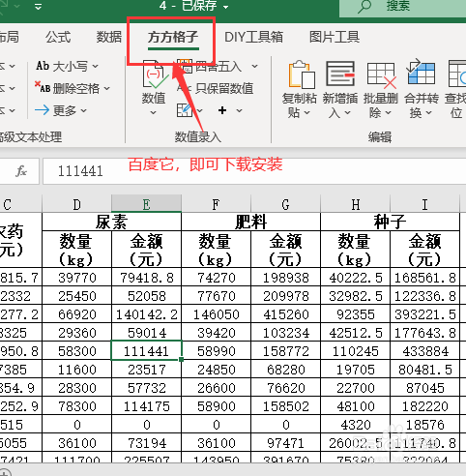Click the 合并转换 icon
Screen dimensions: 466x476
[x=421, y=72]
